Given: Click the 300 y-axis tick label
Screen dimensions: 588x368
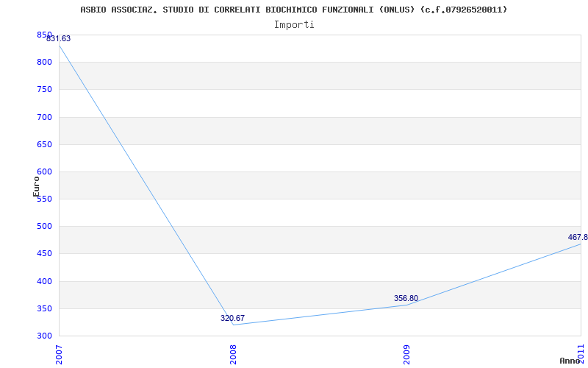Looking at the screenshot, I should tap(44, 336).
